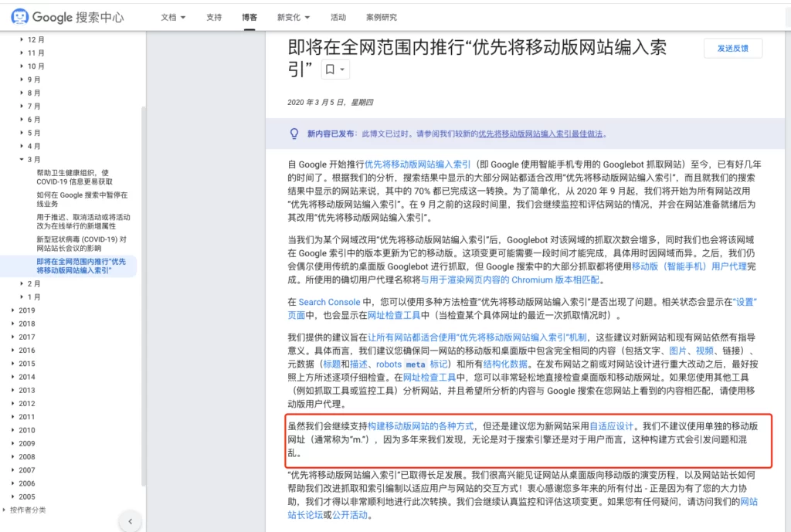Go to the 支持 tab

[x=214, y=17]
